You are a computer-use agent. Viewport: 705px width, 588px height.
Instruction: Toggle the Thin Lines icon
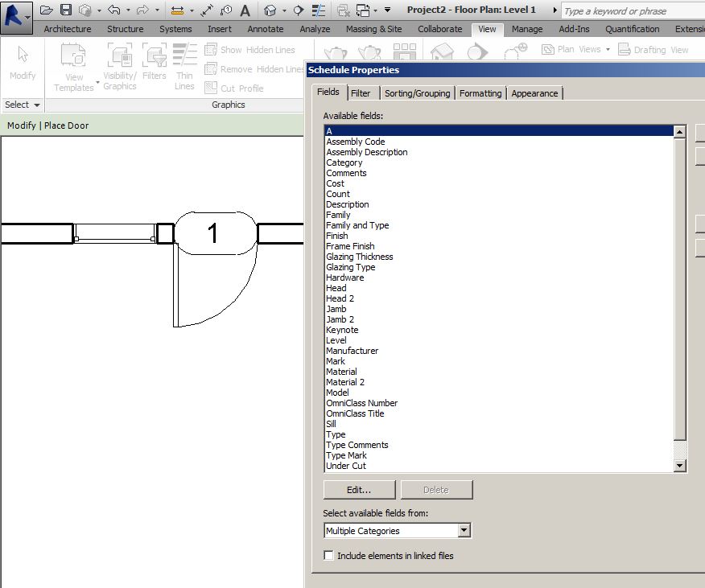pyautogui.click(x=320, y=10)
